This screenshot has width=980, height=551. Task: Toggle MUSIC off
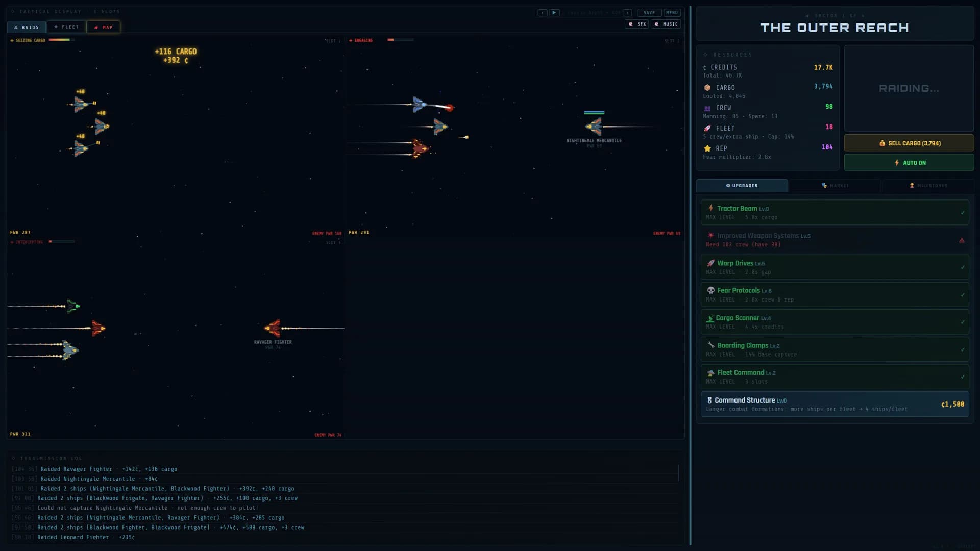point(666,24)
